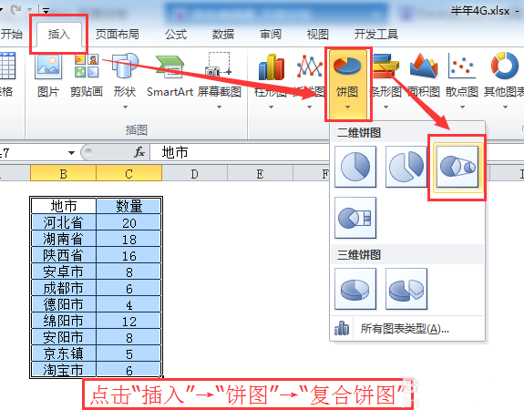
Task: Expand the 屏幕截图 screenshot dropdown
Action: [220, 108]
